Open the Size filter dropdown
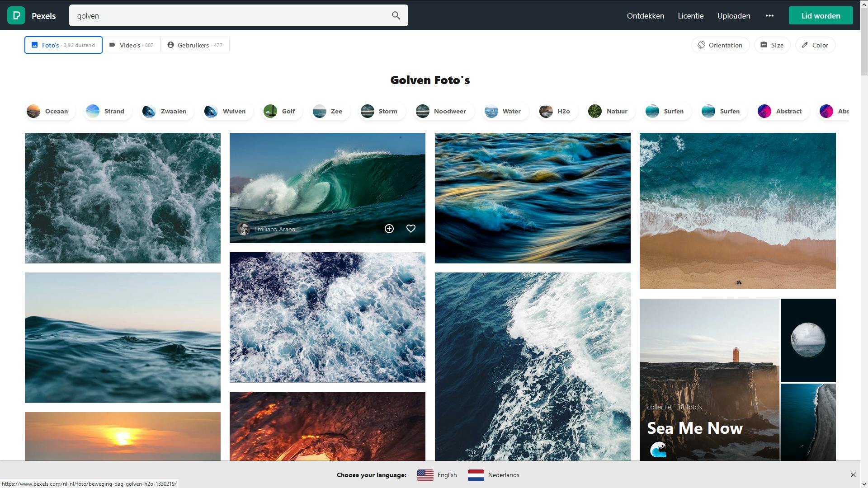This screenshot has width=868, height=488. click(x=772, y=45)
